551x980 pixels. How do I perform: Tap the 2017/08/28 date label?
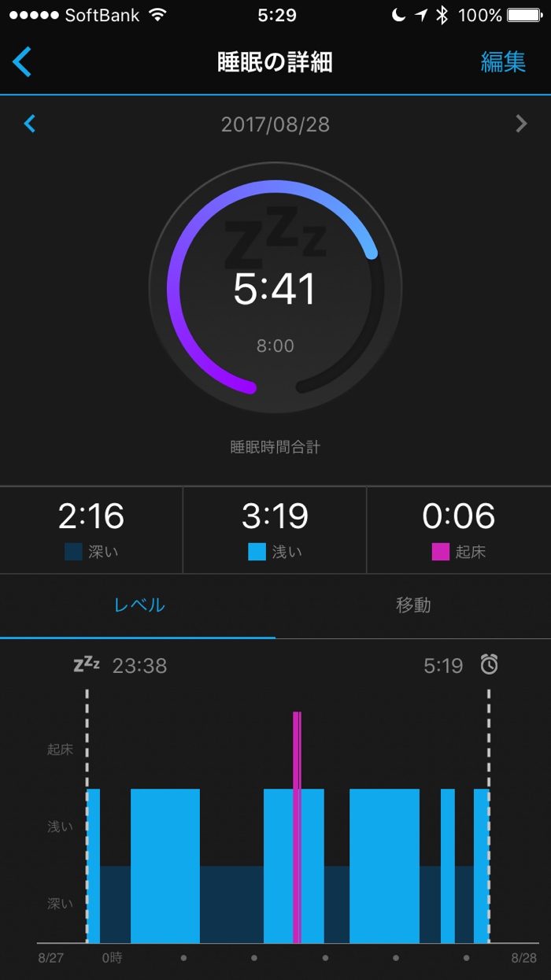pos(275,124)
